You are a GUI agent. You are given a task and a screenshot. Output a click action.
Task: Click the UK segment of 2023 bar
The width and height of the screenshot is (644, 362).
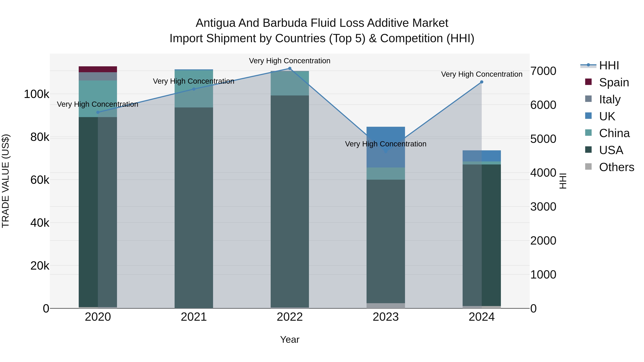pyautogui.click(x=386, y=147)
